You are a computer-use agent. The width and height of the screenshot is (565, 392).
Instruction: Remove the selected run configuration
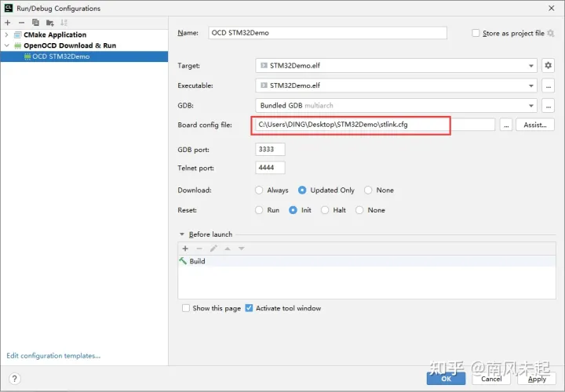[21, 23]
